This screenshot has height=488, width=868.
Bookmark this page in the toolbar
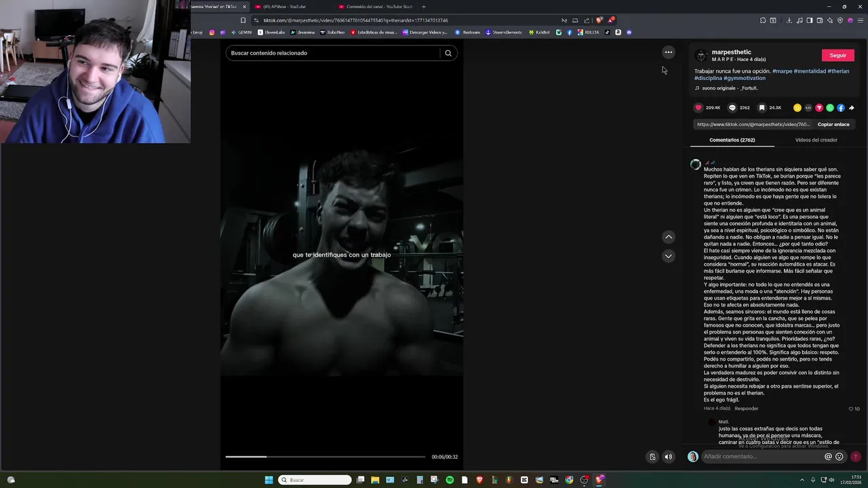(243, 20)
